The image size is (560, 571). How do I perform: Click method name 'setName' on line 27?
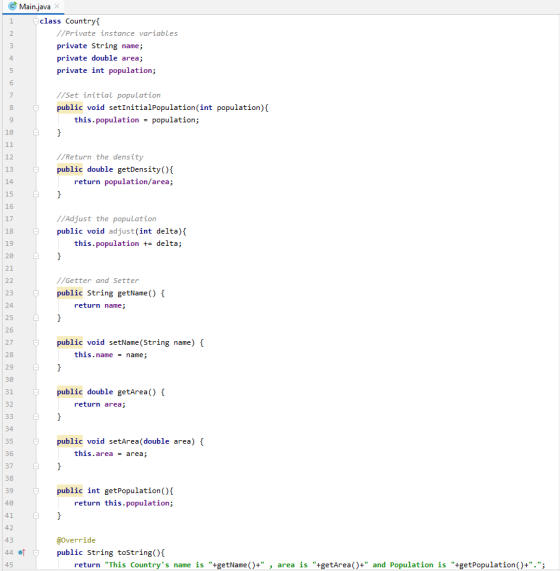tap(124, 343)
